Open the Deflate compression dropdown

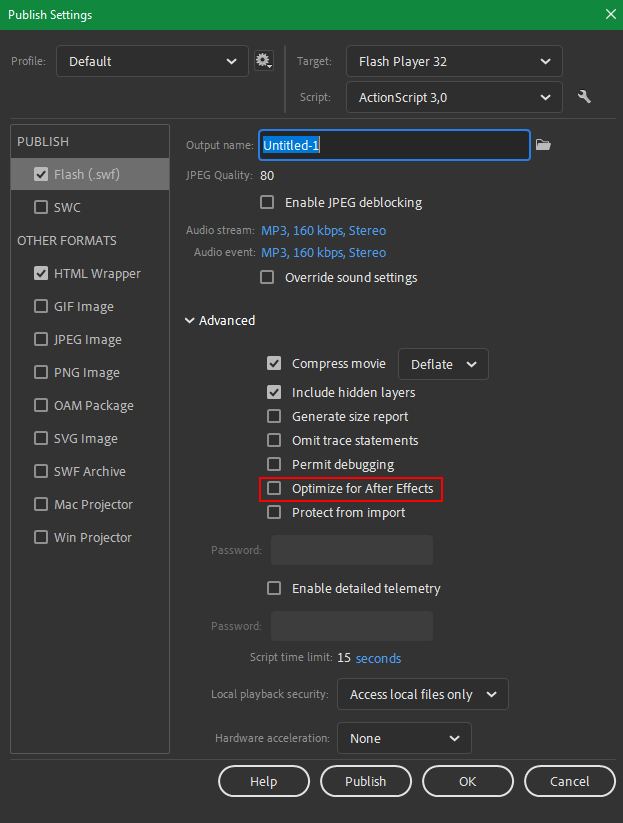point(443,364)
